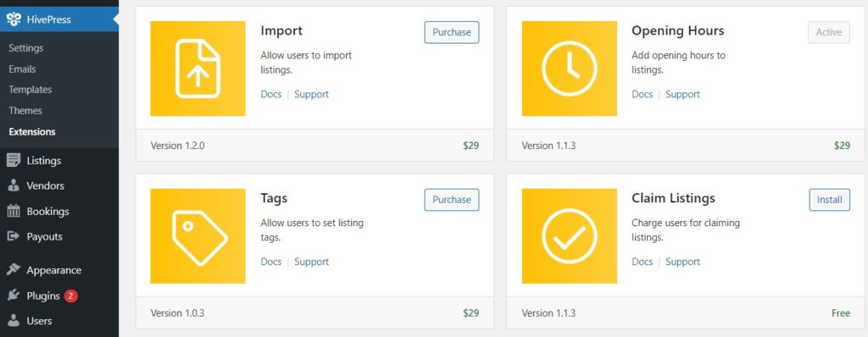Purchase the Tags extension
Screen dimensions: 868x337
click(x=452, y=200)
